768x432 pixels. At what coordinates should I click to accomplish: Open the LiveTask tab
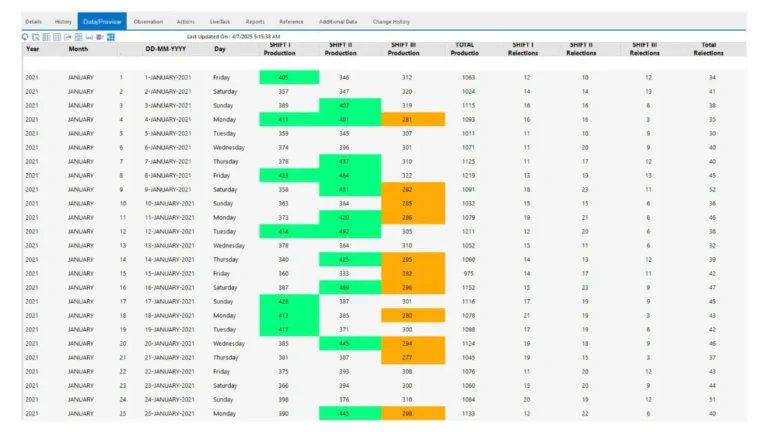[x=220, y=22]
